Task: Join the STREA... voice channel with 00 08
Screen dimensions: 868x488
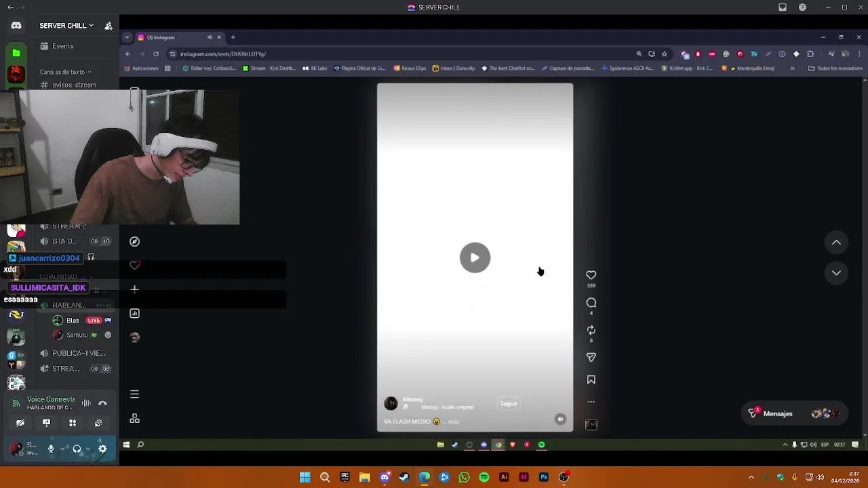Action: pos(76,369)
